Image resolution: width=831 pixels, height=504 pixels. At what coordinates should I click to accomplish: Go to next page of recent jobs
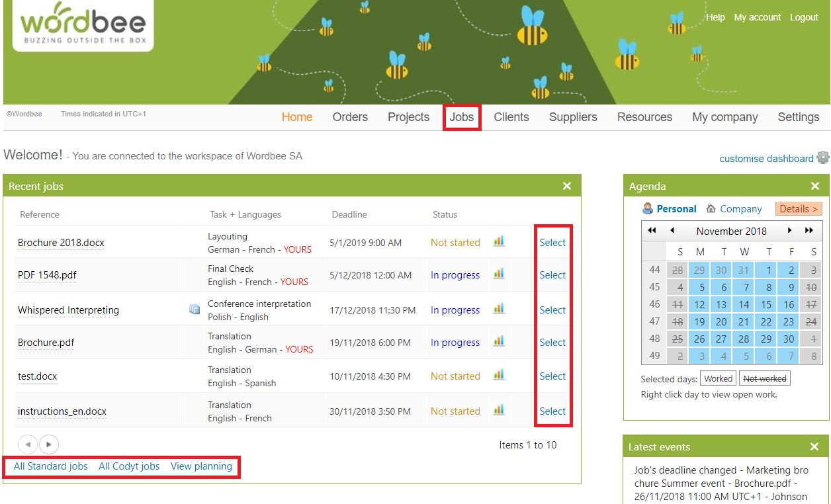coord(49,444)
